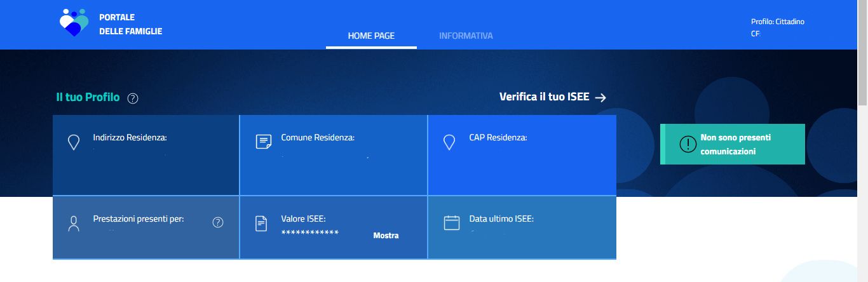The image size is (868, 282).
Task: Click the person icon for Prestazioni presenti per
Action: (74, 224)
